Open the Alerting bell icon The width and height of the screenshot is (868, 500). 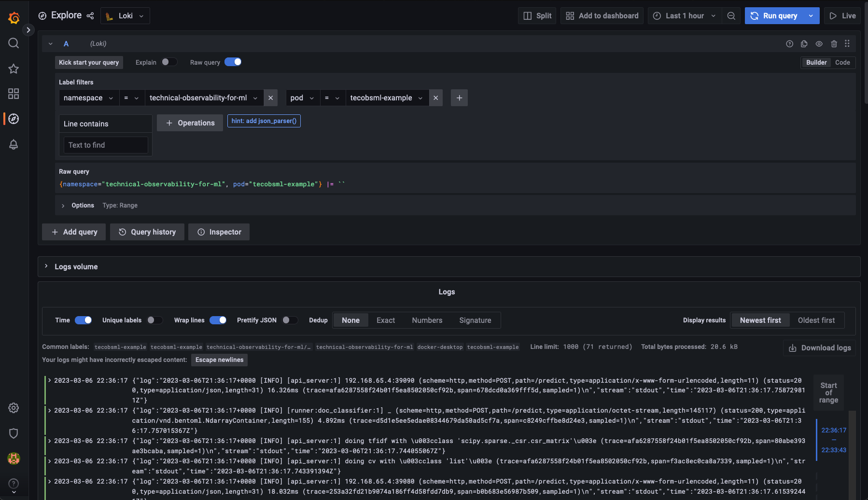tap(14, 144)
